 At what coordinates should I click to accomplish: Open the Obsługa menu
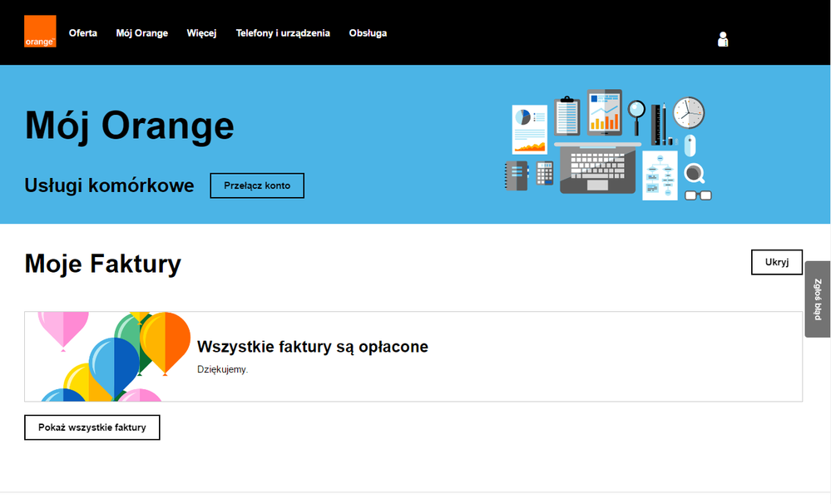click(x=368, y=33)
